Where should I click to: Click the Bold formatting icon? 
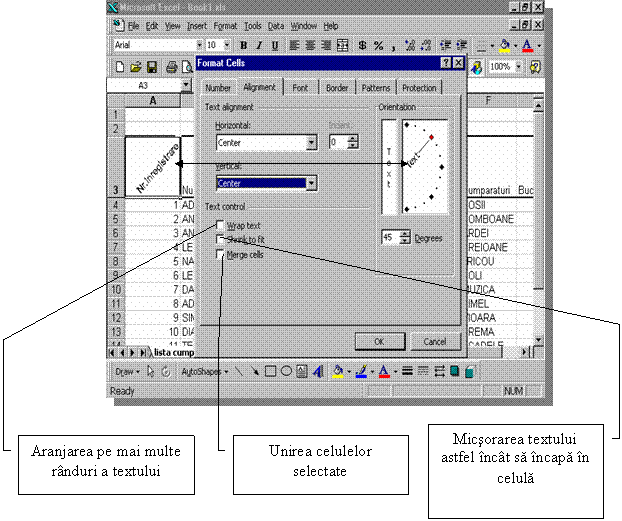(x=243, y=45)
